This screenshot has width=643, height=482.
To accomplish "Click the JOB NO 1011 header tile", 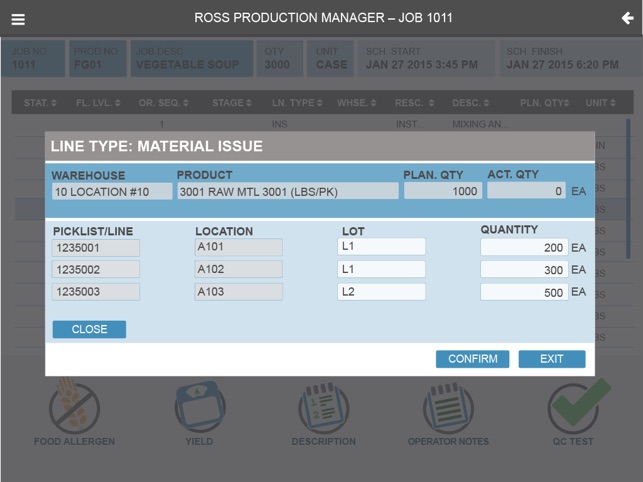I will tap(34, 58).
